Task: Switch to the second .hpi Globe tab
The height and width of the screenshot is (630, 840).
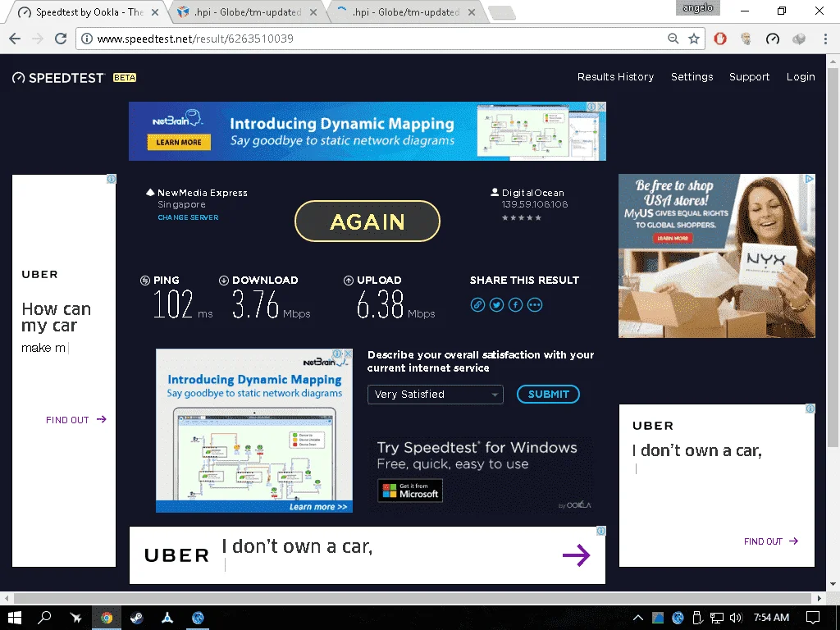Action: point(246,11)
